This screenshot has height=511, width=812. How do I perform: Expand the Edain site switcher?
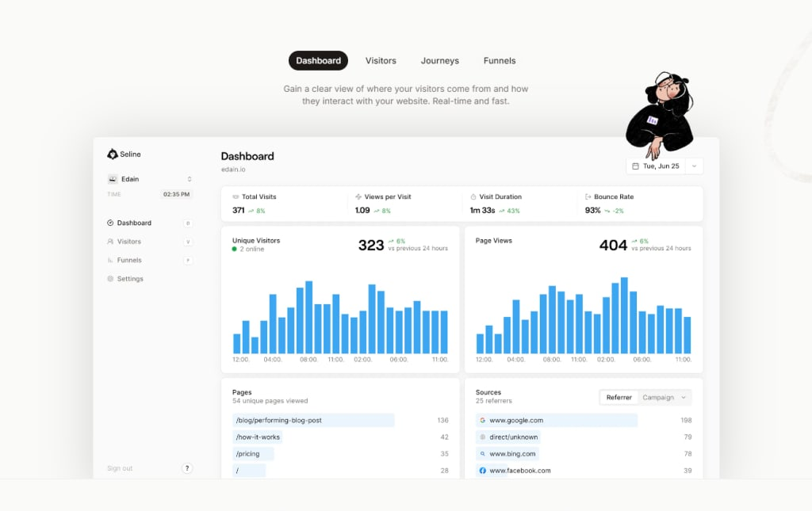click(x=190, y=179)
